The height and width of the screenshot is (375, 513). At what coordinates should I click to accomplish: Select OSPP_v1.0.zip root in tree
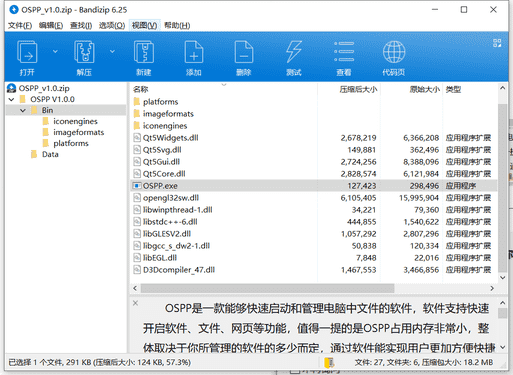(x=44, y=88)
